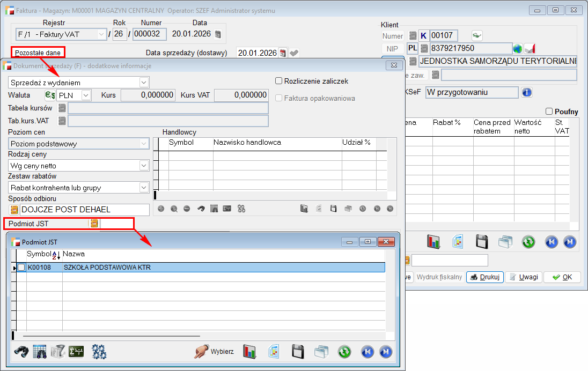Image resolution: width=588 pixels, height=371 pixels.
Task: Expand Sprzedaż z wydaniem dropdown
Action: point(143,83)
